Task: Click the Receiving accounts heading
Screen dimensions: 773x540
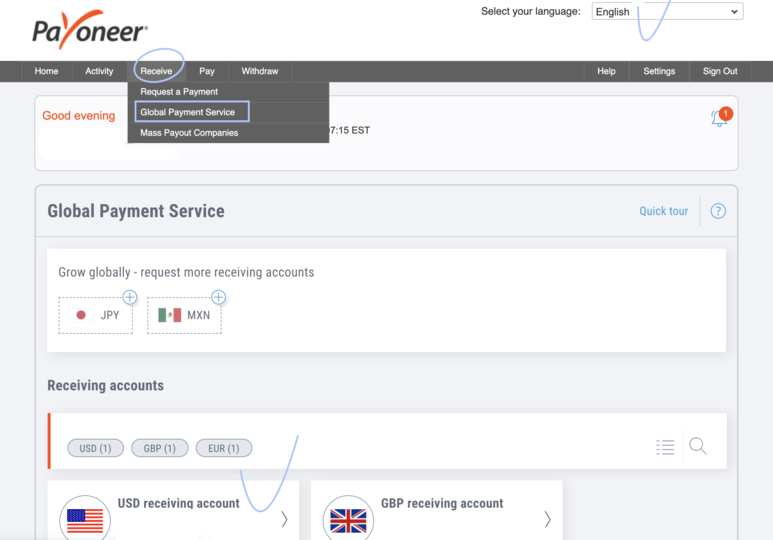Action: (105, 386)
